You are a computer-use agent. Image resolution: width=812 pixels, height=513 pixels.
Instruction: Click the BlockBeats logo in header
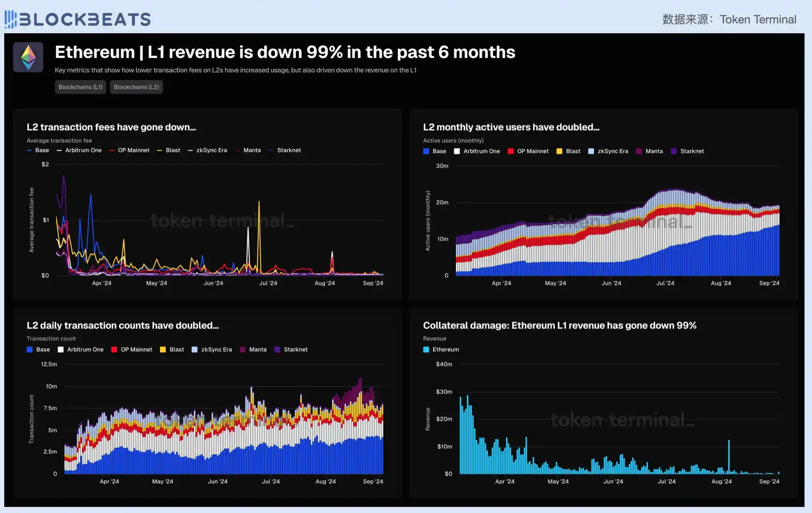point(78,19)
